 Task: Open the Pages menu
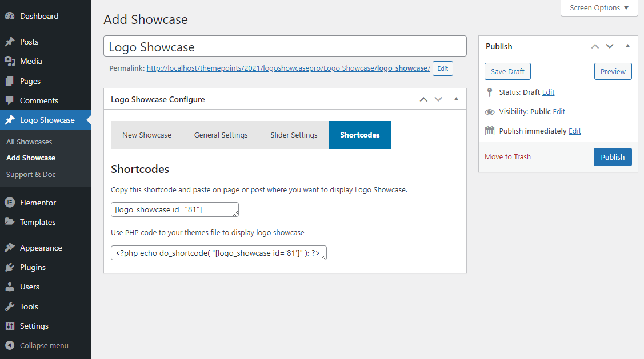click(45, 81)
